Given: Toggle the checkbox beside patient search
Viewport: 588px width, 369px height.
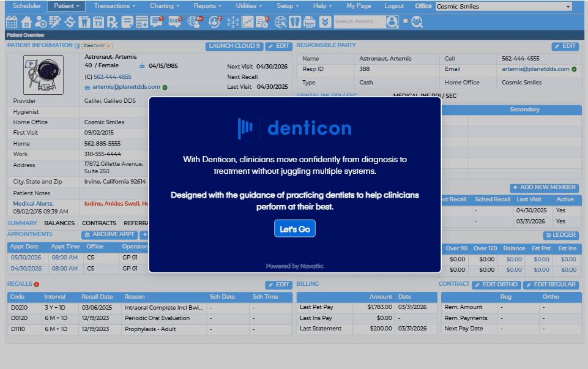Looking at the screenshot, I should (x=406, y=21).
